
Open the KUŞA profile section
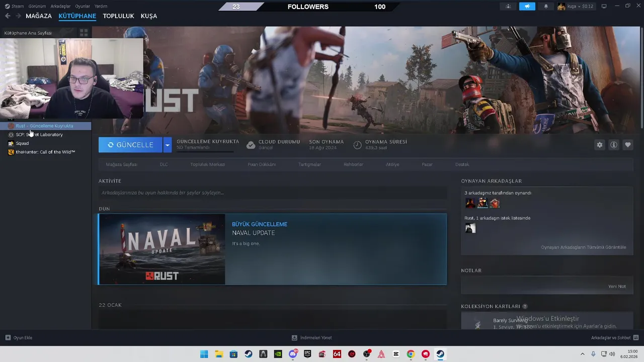(149, 16)
